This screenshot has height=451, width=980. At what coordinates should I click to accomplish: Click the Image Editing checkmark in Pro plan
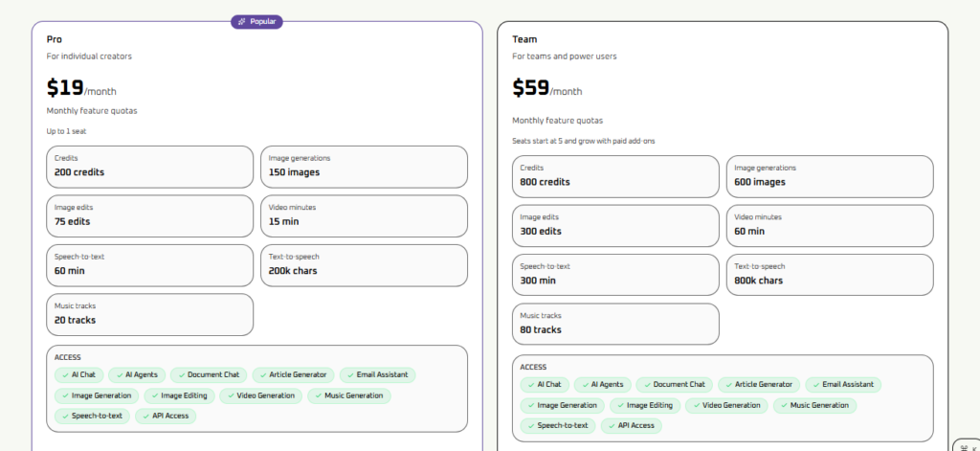pos(154,395)
